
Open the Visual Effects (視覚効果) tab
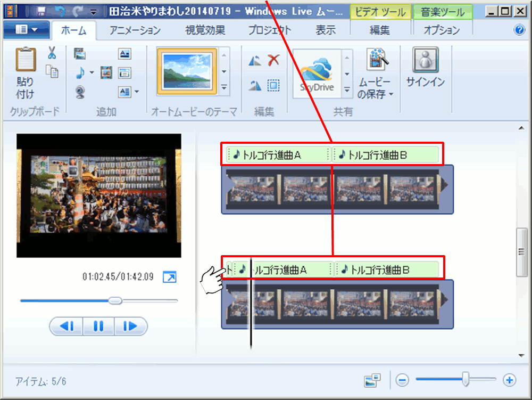click(205, 30)
